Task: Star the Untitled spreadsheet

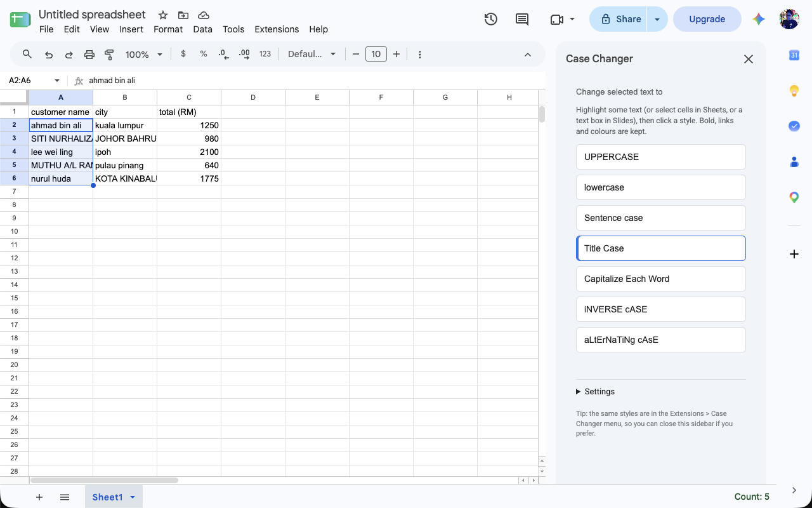Action: (x=163, y=15)
